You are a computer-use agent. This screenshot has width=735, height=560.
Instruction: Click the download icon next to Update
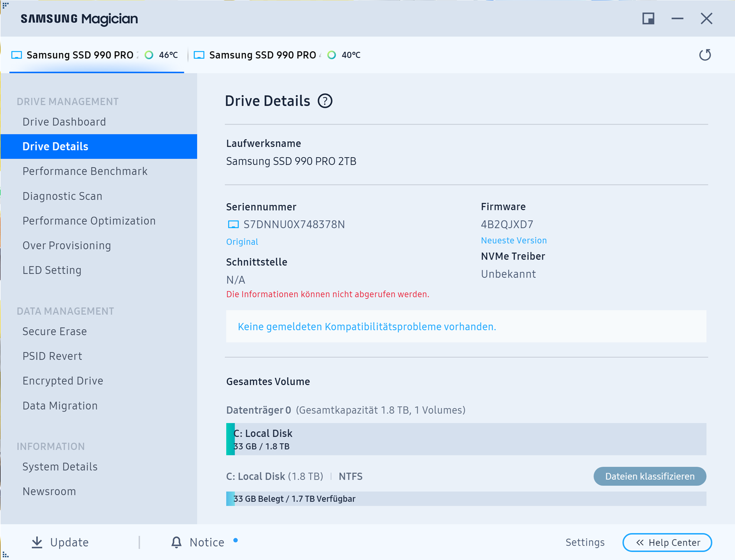click(37, 542)
